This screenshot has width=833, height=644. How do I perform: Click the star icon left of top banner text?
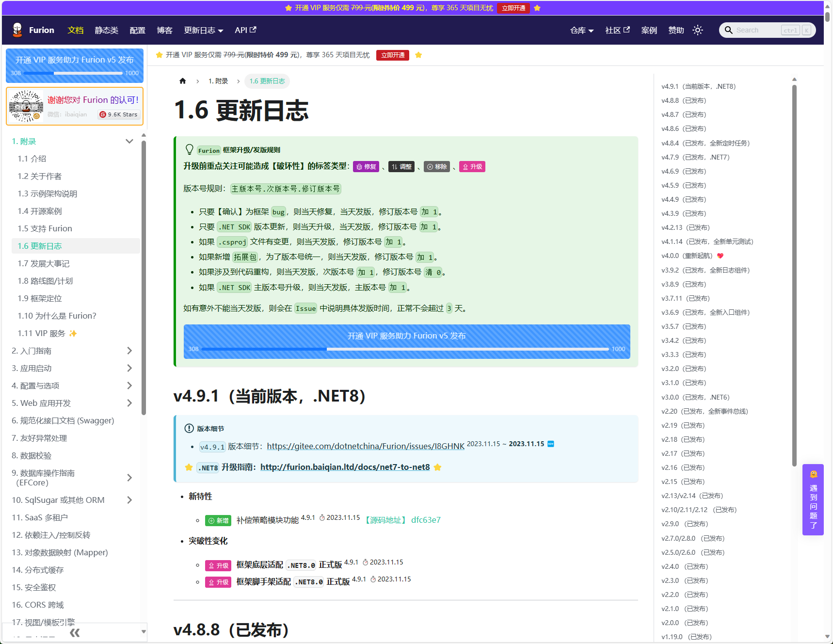pyautogui.click(x=288, y=8)
